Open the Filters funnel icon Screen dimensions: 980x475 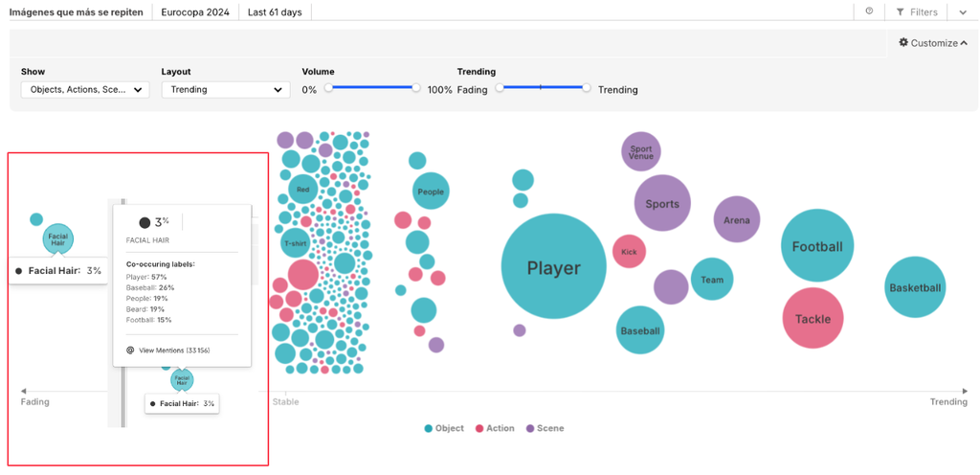[900, 12]
